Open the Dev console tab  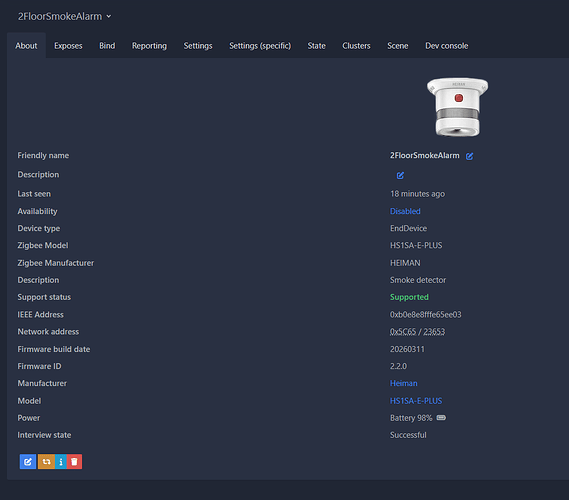click(x=446, y=46)
